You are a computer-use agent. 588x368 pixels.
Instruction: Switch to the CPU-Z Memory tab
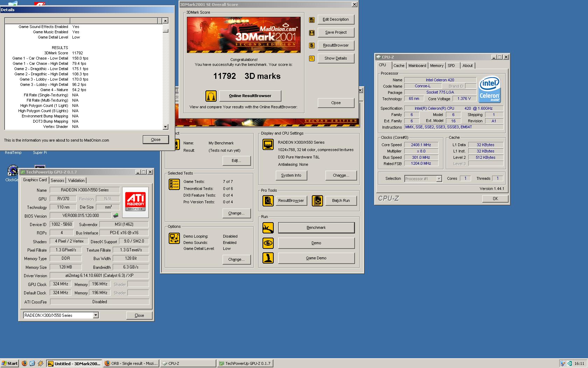pyautogui.click(x=437, y=66)
